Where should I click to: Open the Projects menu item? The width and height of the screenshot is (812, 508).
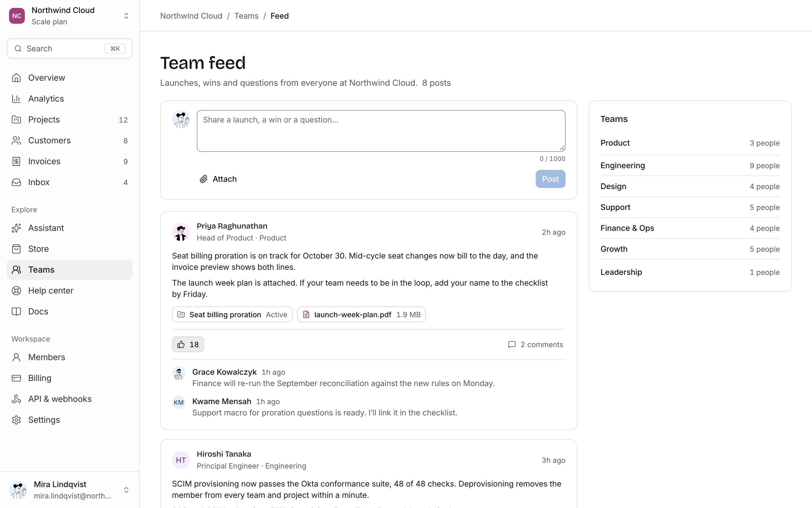(x=69, y=119)
